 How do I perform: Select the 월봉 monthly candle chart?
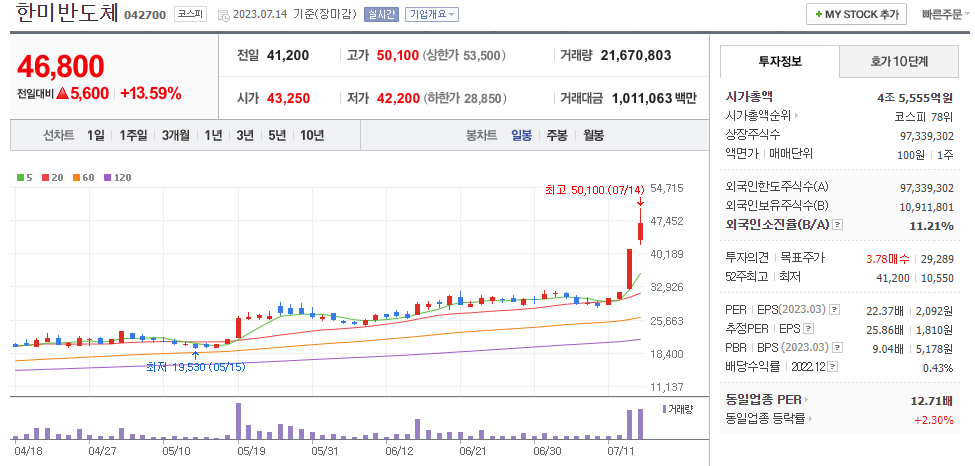coord(593,135)
